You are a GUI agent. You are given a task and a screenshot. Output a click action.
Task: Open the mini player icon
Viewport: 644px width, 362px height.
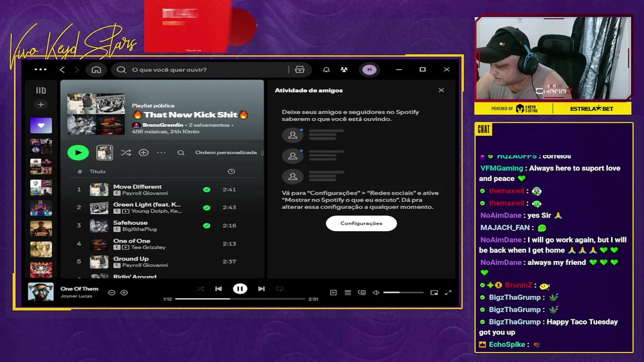434,293
